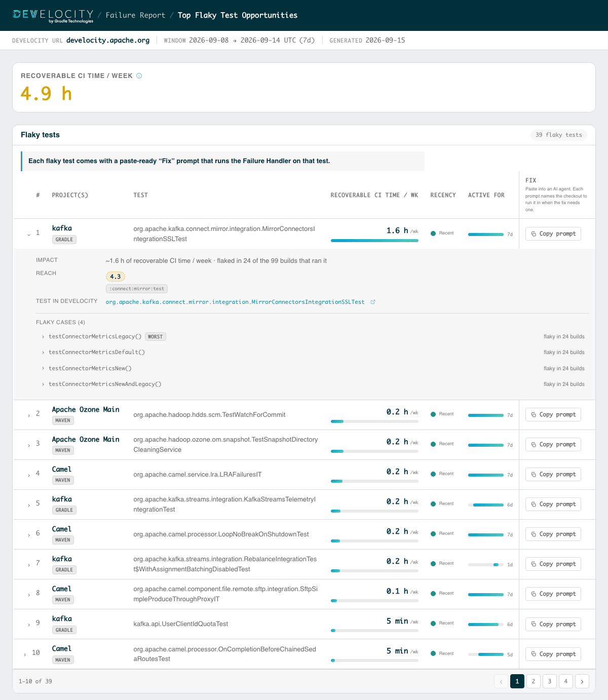
Task: Click the generated date 2026-09-15
Action: [385, 41]
